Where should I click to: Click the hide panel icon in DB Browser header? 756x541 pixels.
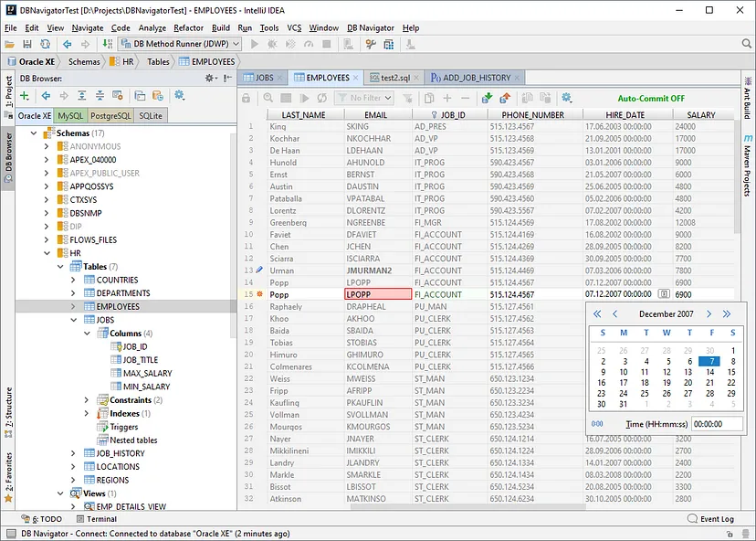(x=228, y=78)
